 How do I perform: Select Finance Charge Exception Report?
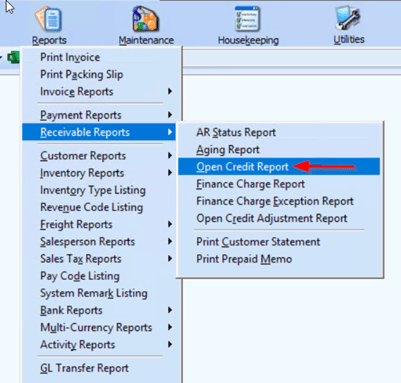[279, 201]
